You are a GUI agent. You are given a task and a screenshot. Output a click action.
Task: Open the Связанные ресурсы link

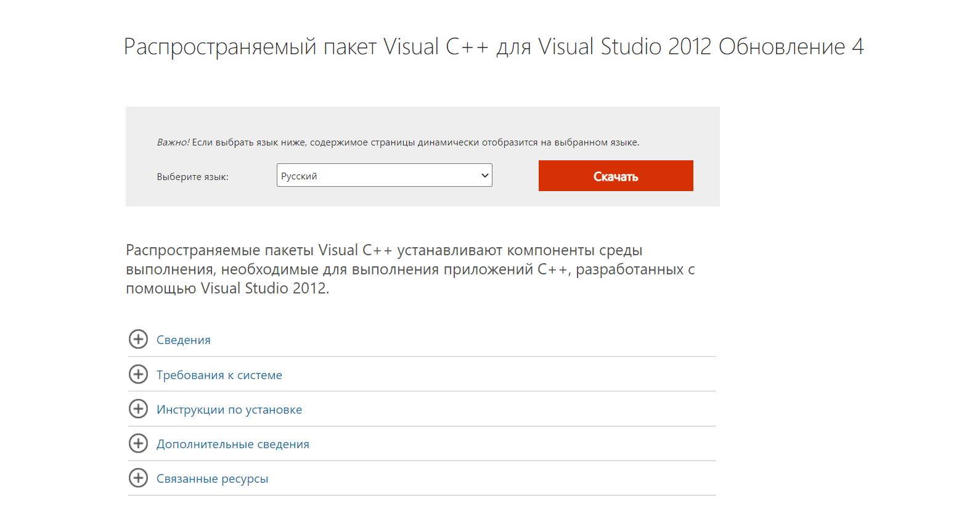(x=212, y=479)
